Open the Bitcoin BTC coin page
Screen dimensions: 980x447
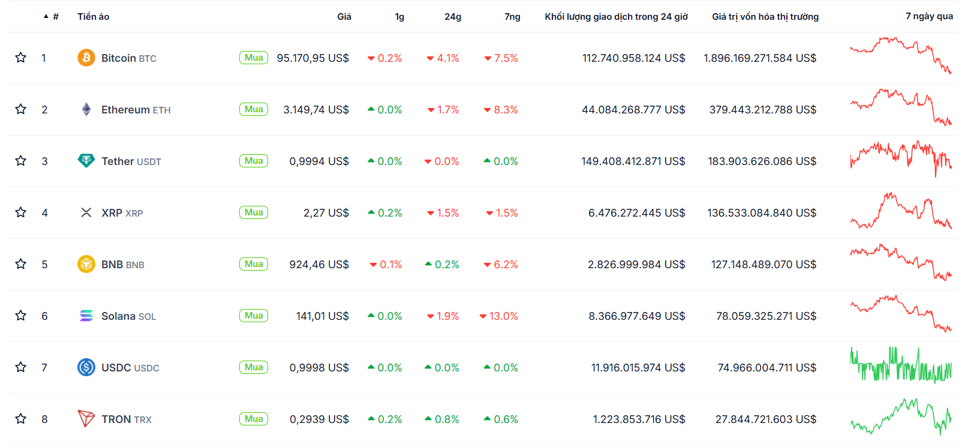coord(129,58)
